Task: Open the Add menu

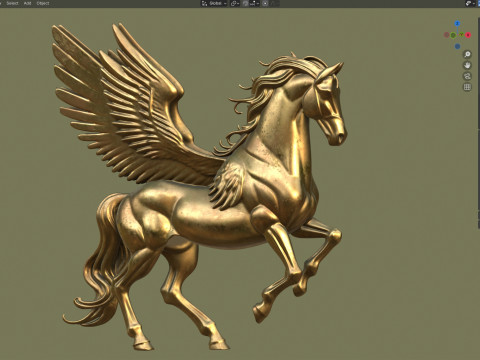Action: pyautogui.click(x=27, y=3)
